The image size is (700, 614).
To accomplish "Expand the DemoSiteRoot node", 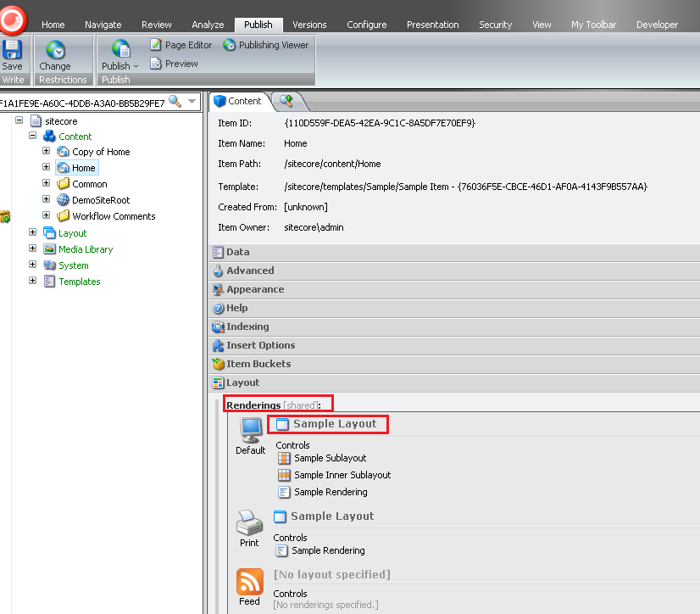I will (x=46, y=198).
